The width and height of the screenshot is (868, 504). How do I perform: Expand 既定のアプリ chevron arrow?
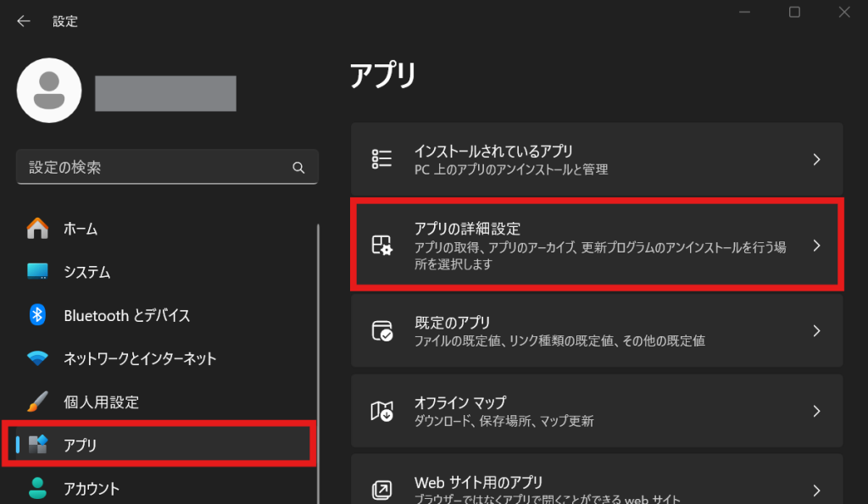click(x=816, y=331)
